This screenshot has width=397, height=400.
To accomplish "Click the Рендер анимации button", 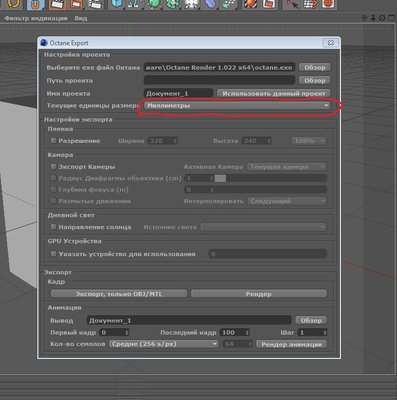I will pyautogui.click(x=291, y=344).
